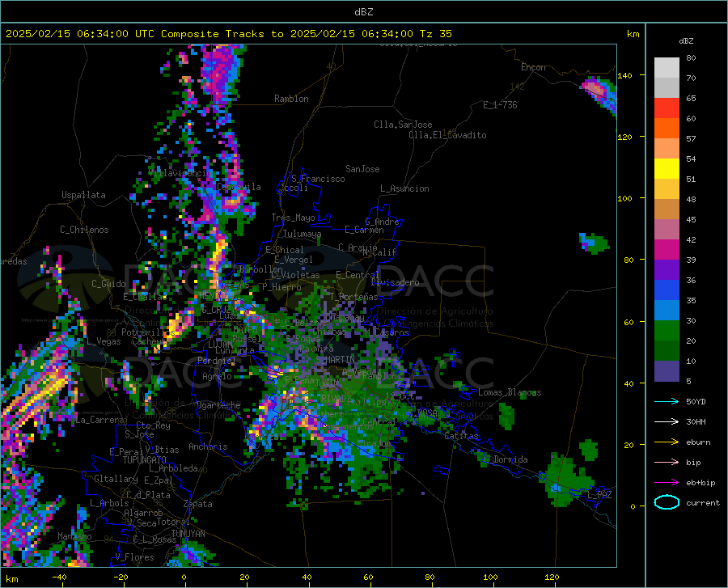Click the La_Carrera map label
Viewport: 728px width, 588px height.
99,420
